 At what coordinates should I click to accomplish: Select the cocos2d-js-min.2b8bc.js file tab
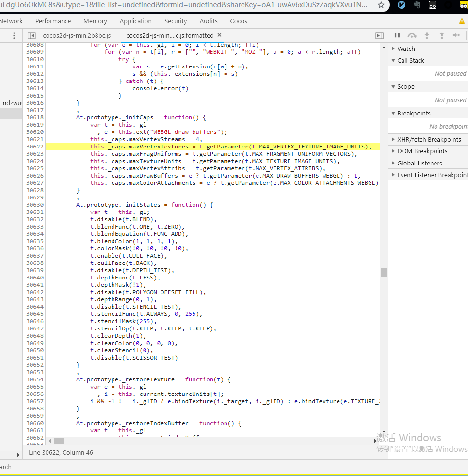(77, 35)
